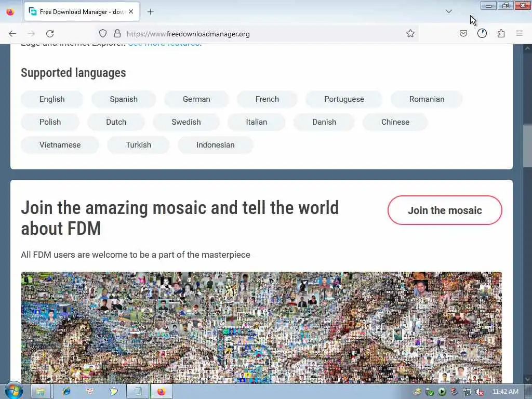Choose the Portuguese language chip
Screen dimensions: 532x399
(344, 99)
